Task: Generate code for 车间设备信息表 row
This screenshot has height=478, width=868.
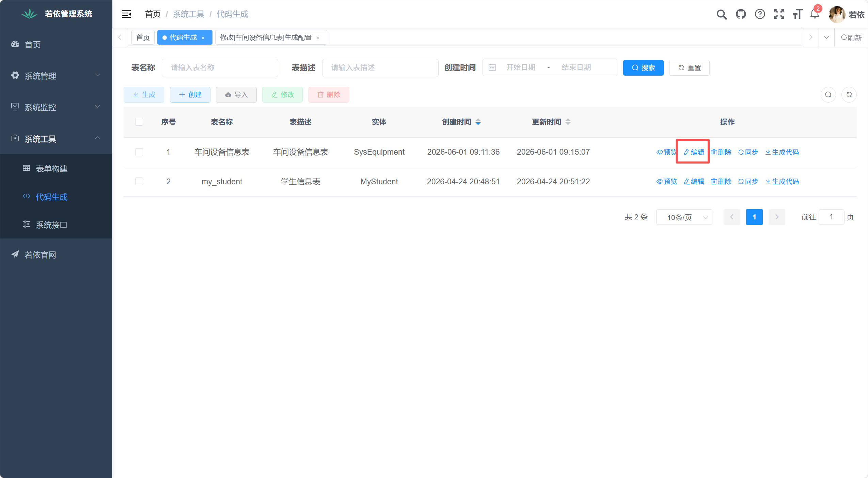Action: [x=782, y=152]
